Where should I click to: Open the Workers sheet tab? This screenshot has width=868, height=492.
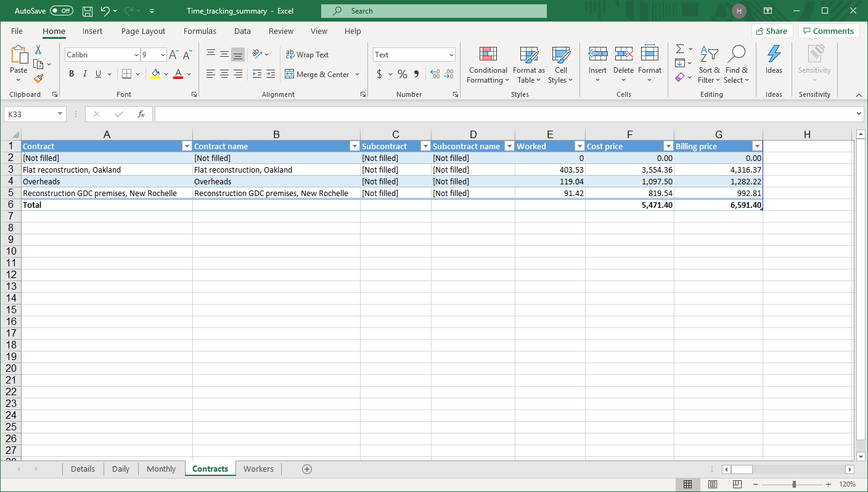pyautogui.click(x=258, y=469)
